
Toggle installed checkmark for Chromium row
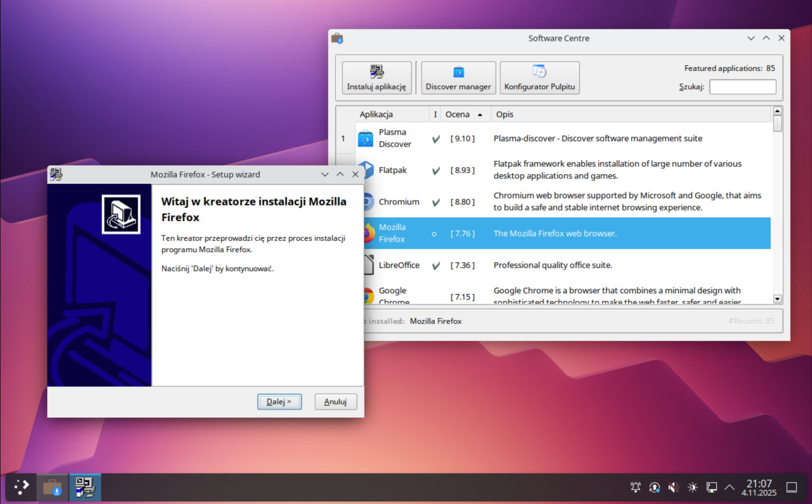point(436,202)
